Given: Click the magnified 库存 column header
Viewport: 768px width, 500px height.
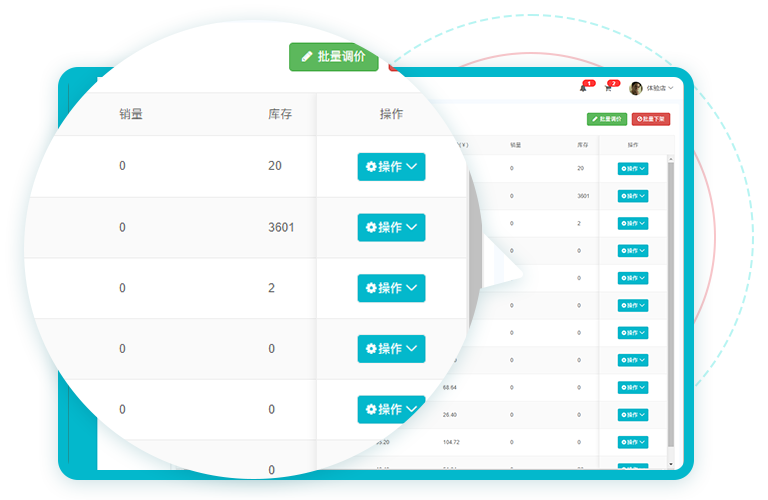Looking at the screenshot, I should [x=280, y=114].
